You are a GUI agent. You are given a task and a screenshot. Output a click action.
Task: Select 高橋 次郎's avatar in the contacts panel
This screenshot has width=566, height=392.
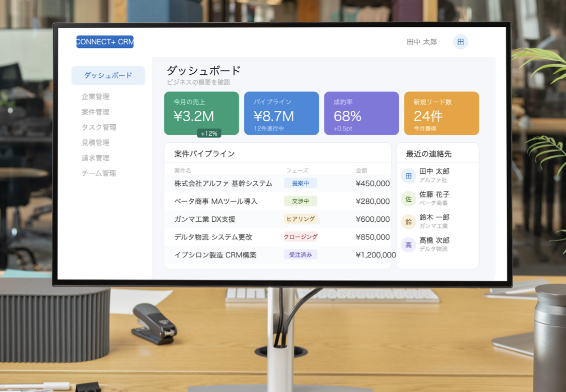[x=408, y=244]
